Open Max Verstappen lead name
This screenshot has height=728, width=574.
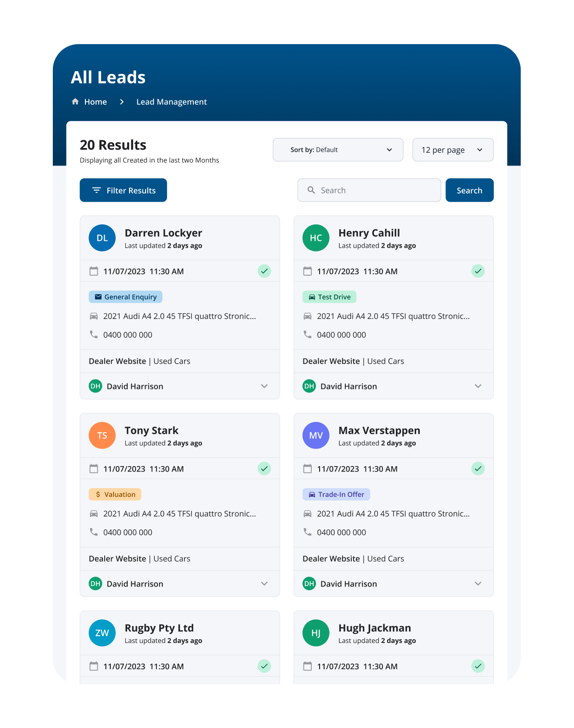point(379,431)
